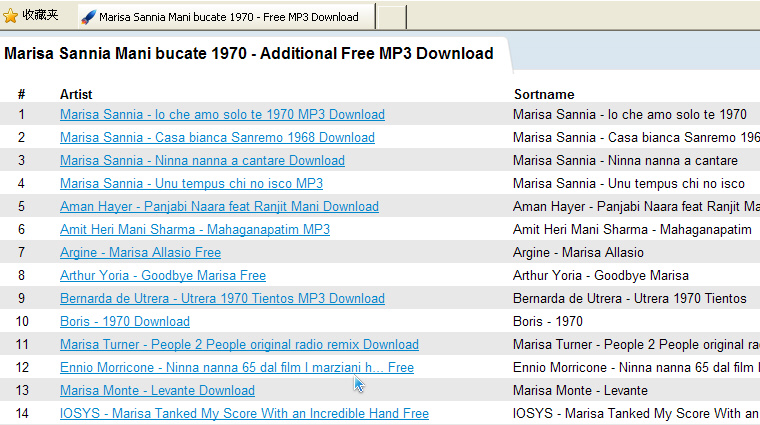
Task: Open the Arthur Yoria Goodbye Marisa link
Action: click(x=163, y=275)
